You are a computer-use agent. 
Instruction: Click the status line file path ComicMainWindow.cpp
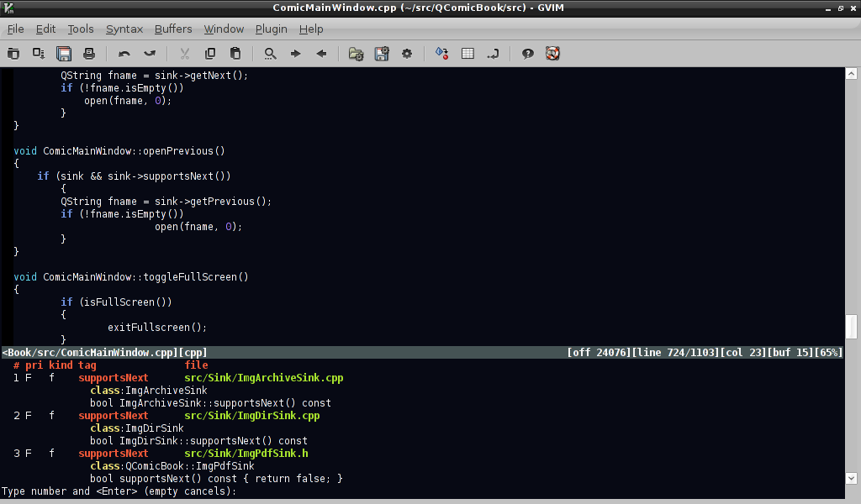105,353
